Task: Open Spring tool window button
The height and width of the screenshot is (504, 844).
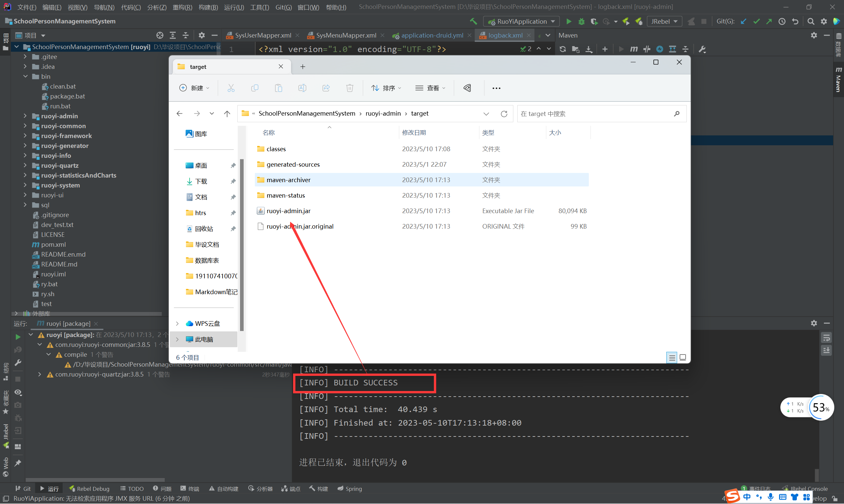Action: pyautogui.click(x=349, y=489)
